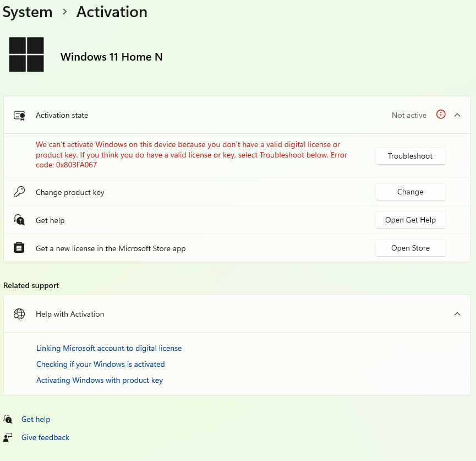The height and width of the screenshot is (461, 476).
Task: Click the red activation error message
Action: 192,155
